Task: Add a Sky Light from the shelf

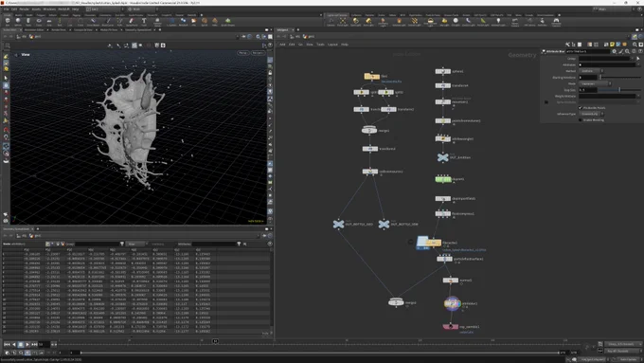Action: point(444,22)
